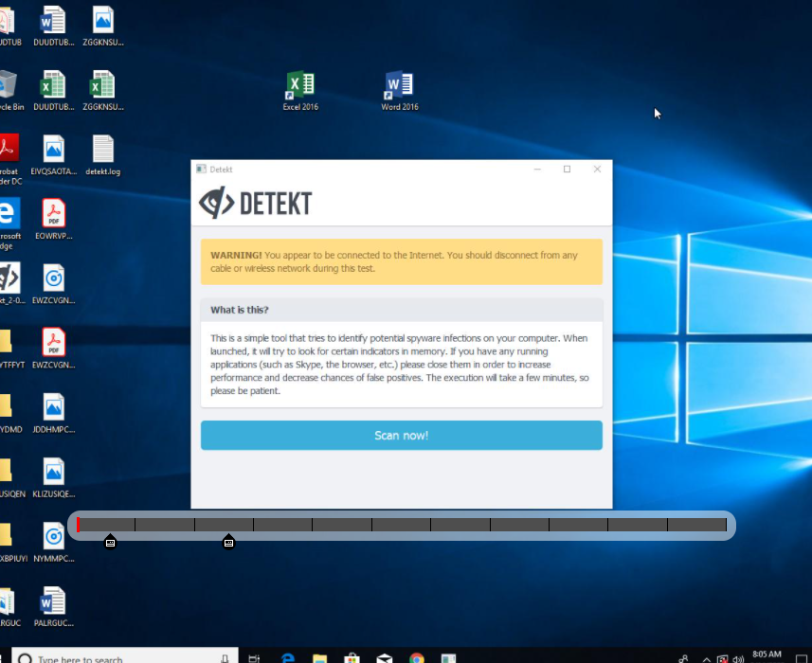Click the taskbar clock showing 8:05 AM
The width and height of the screenshot is (812, 663).
[766, 655]
